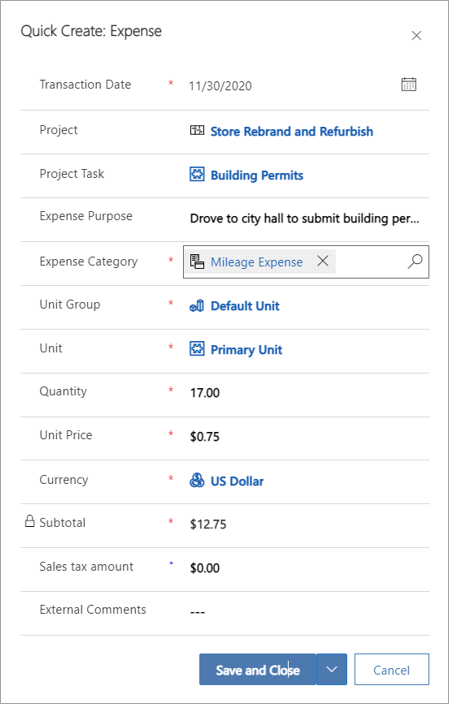The height and width of the screenshot is (704, 449).
Task: Click the Mileage Expense category icon
Action: [x=197, y=262]
